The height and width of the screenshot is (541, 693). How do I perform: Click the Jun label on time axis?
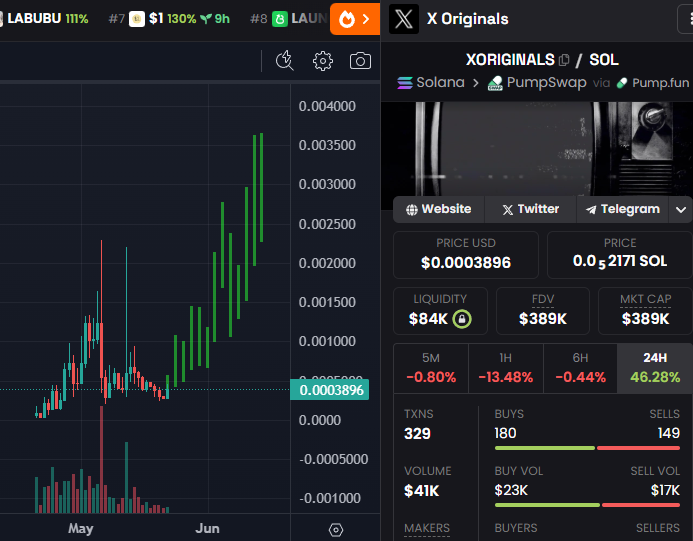tap(207, 529)
